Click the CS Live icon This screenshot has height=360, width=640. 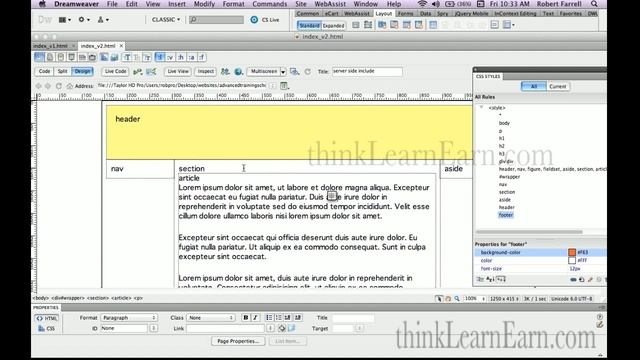[254, 20]
